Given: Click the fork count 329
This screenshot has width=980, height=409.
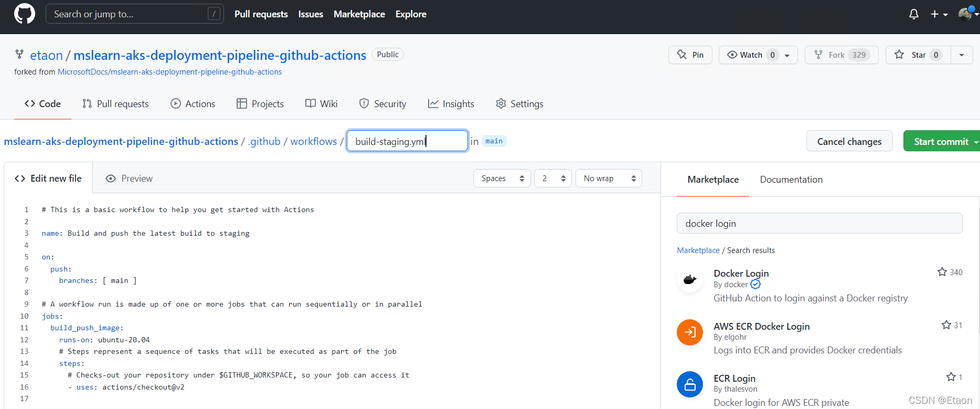Looking at the screenshot, I should pos(859,55).
